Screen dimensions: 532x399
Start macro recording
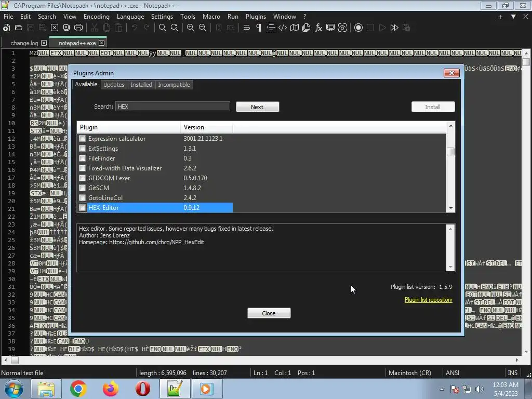click(x=358, y=28)
